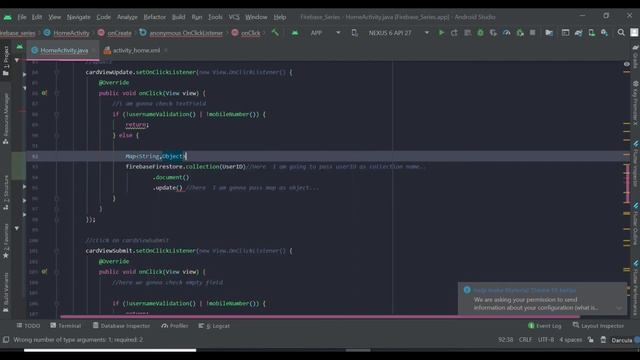This screenshot has width=640, height=360.
Task: Open the AVD Manager icon
Action: tap(591, 33)
